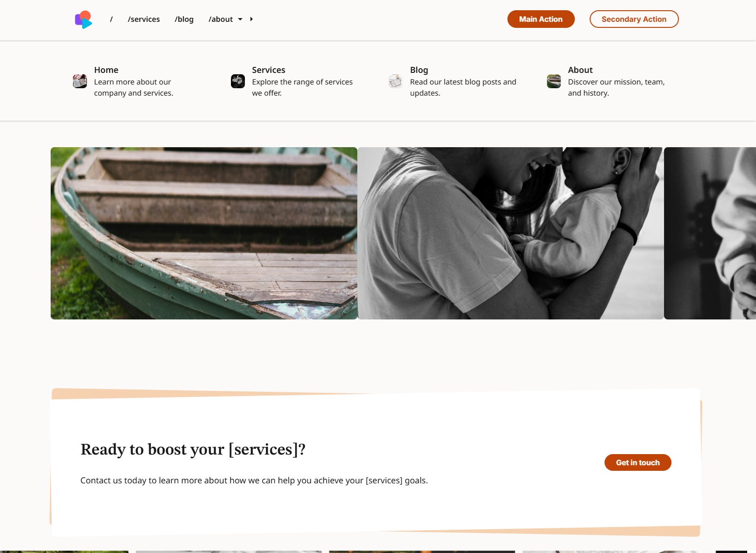Open the Home heading link

click(x=106, y=70)
